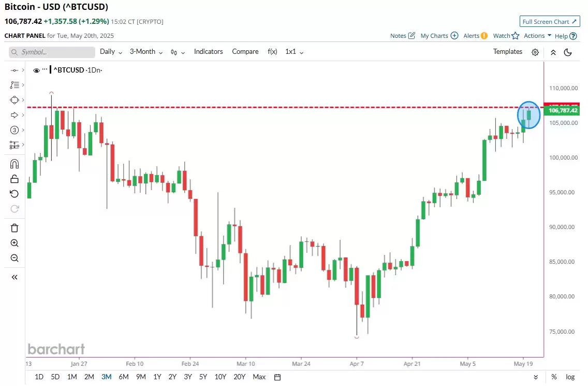Select the shapes drawing tool
This screenshot has height=386, width=588.
(x=14, y=100)
